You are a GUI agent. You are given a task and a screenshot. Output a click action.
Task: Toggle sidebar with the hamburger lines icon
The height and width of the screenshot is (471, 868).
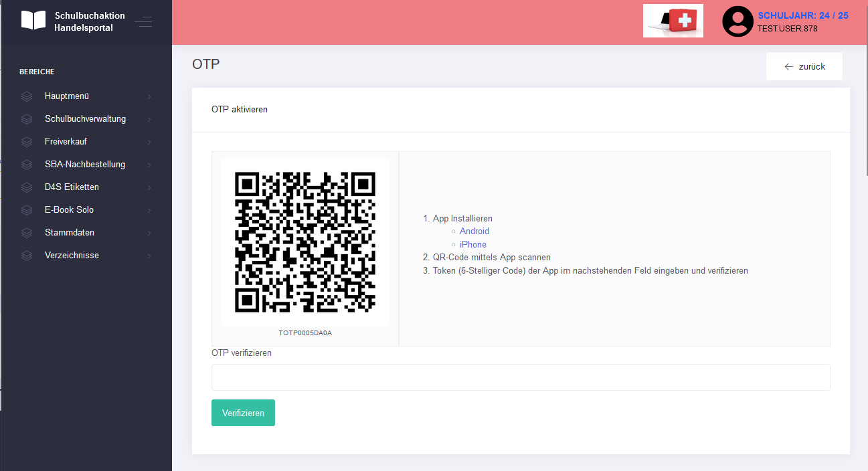coord(143,21)
